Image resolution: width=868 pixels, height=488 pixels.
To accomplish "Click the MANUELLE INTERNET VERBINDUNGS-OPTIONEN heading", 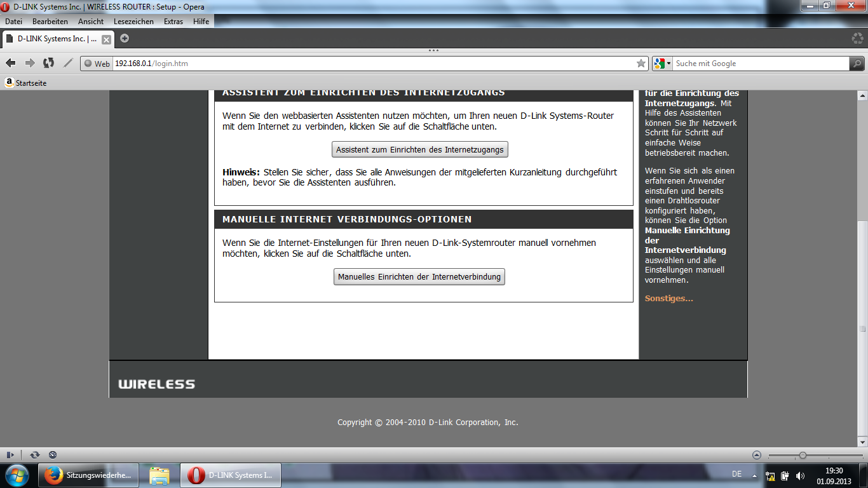I will [347, 219].
